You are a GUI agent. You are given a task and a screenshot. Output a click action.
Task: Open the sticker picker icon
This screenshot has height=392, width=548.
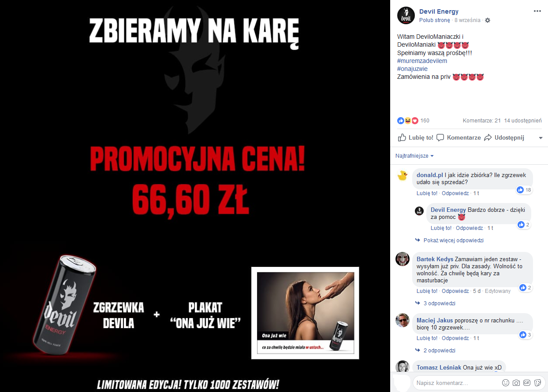(537, 383)
